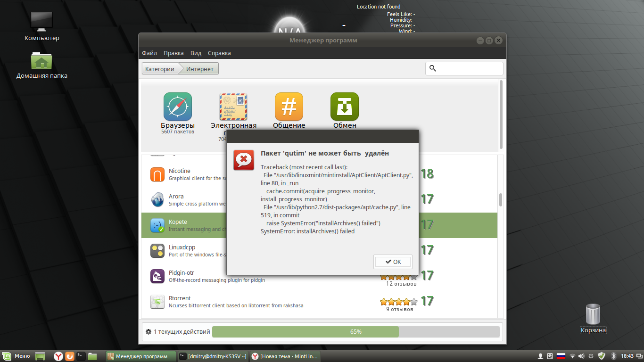Select the Pidgin-otr app icon
Image resolution: width=644 pixels, height=362 pixels.
[157, 276]
